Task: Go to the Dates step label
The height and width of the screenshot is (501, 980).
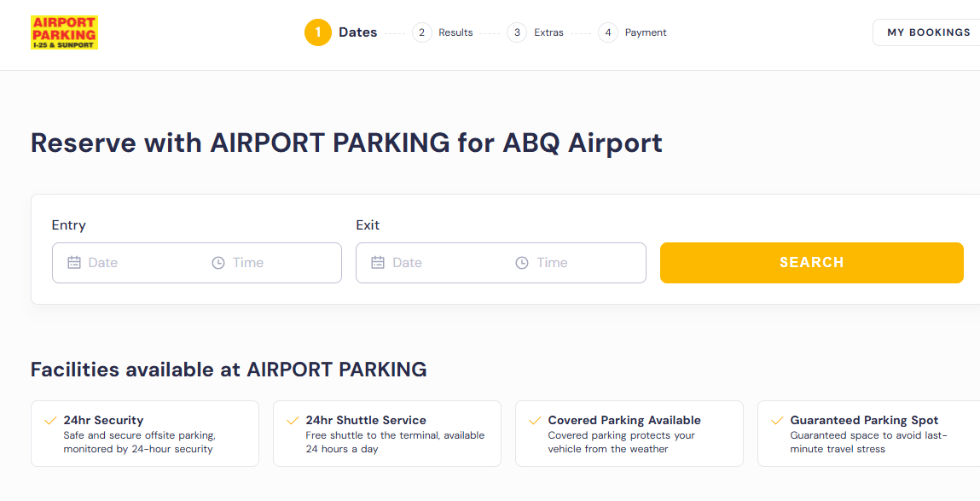Action: (x=358, y=32)
